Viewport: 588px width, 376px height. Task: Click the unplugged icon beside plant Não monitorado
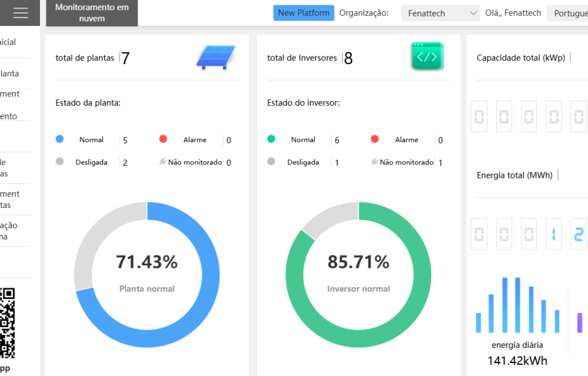click(x=163, y=162)
